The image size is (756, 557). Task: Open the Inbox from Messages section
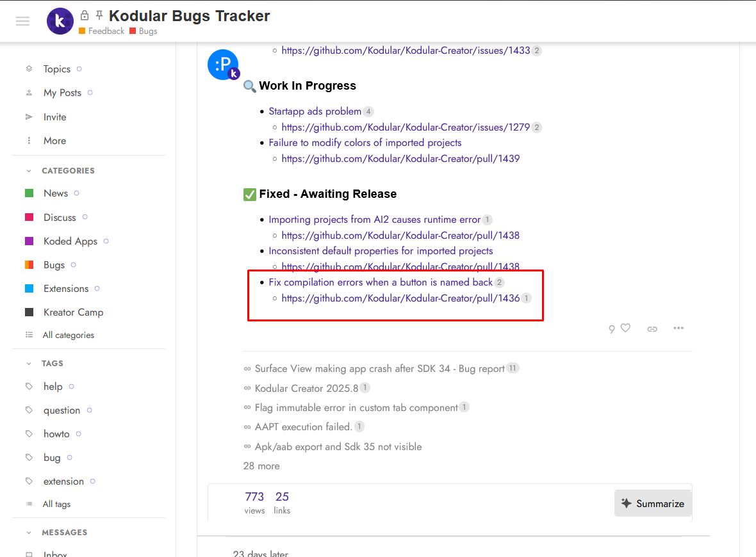54,553
